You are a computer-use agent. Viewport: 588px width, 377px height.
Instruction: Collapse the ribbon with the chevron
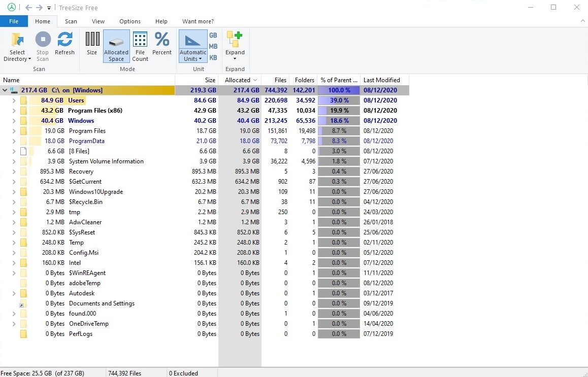(582, 21)
